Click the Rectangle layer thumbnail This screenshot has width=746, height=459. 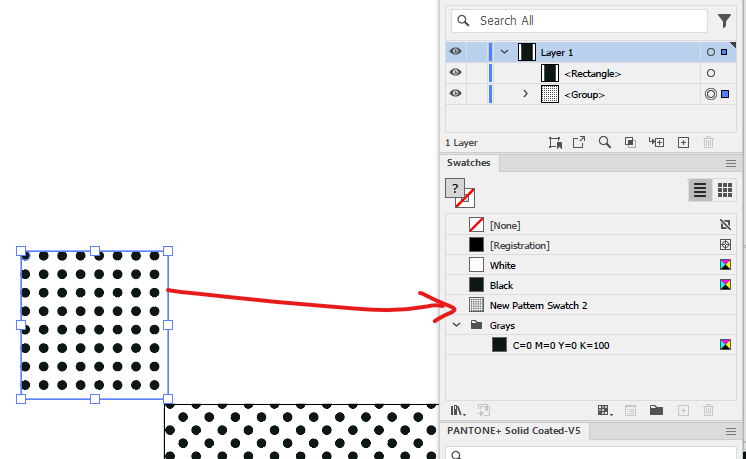(x=550, y=73)
